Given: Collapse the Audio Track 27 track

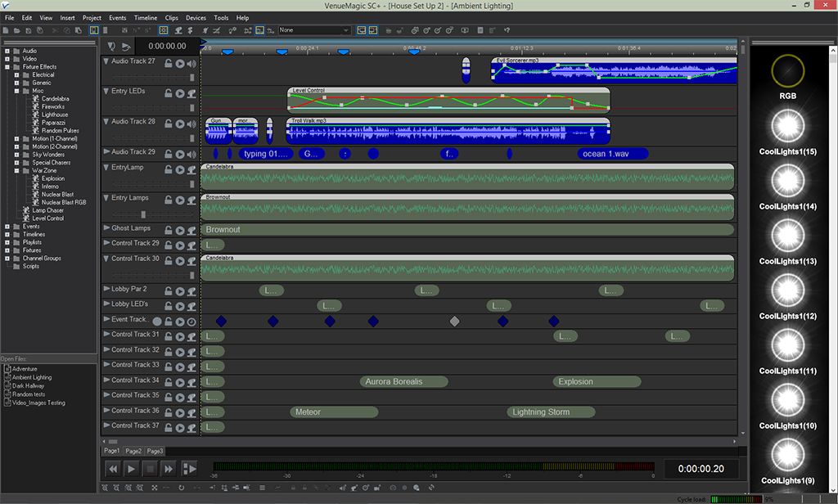Looking at the screenshot, I should 106,61.
